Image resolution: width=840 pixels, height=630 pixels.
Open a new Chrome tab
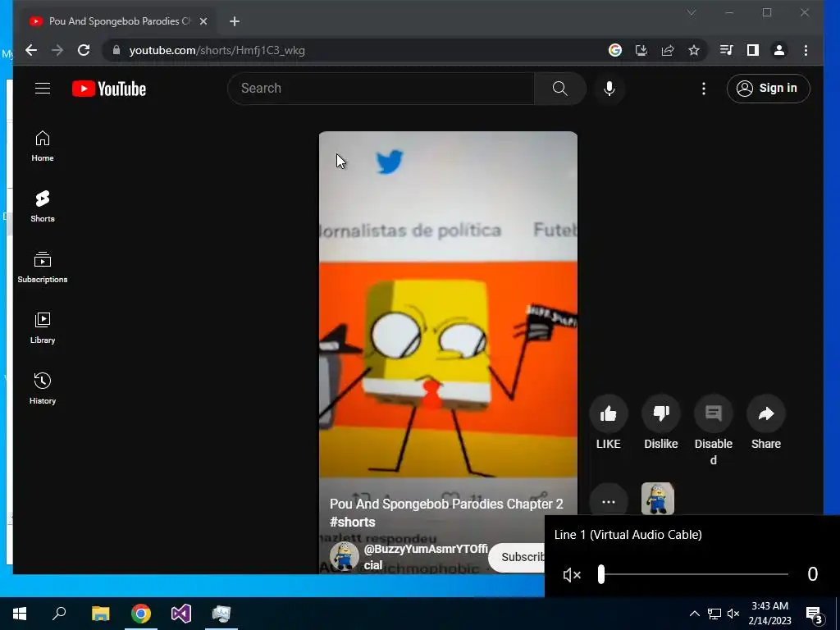tap(234, 21)
